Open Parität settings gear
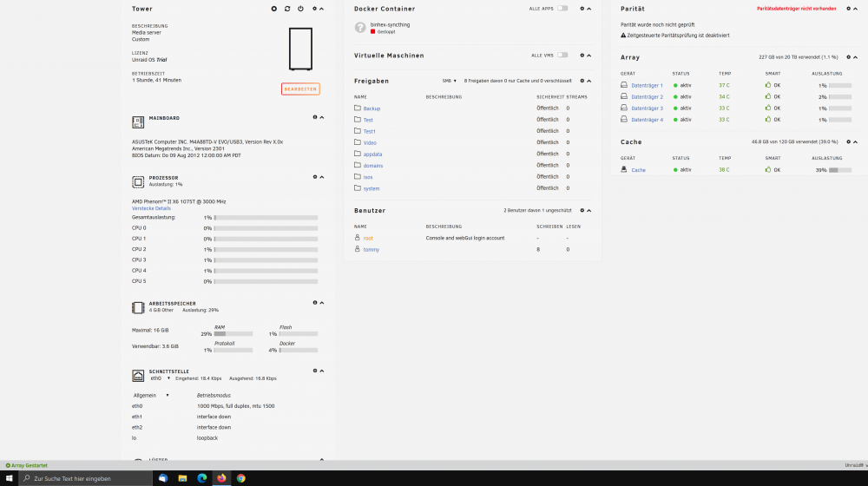 tap(849, 9)
